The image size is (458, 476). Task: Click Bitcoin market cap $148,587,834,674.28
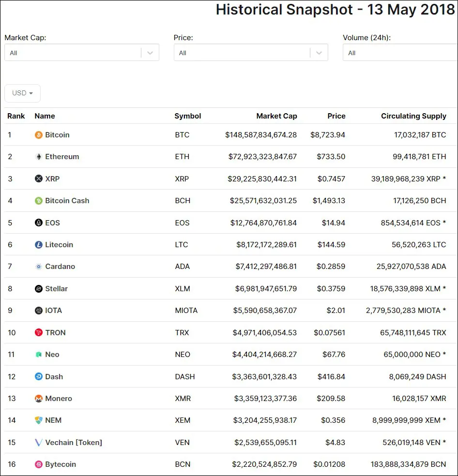tap(261, 135)
